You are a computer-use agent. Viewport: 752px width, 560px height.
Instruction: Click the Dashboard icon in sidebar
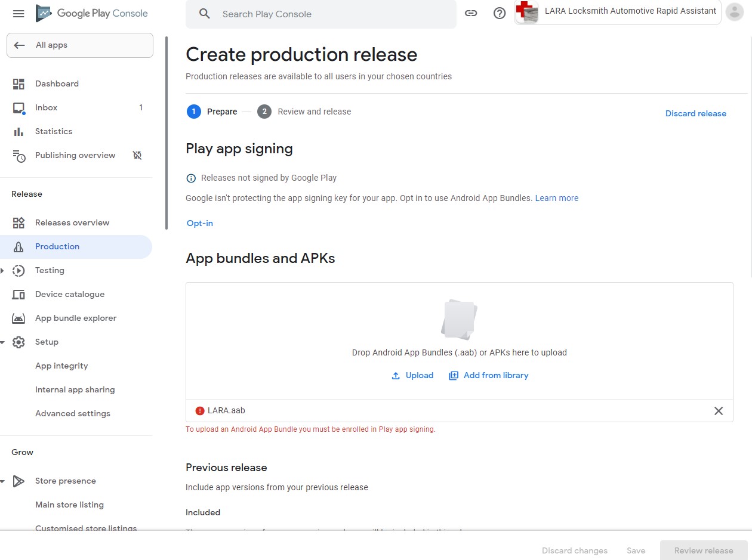[x=19, y=84]
